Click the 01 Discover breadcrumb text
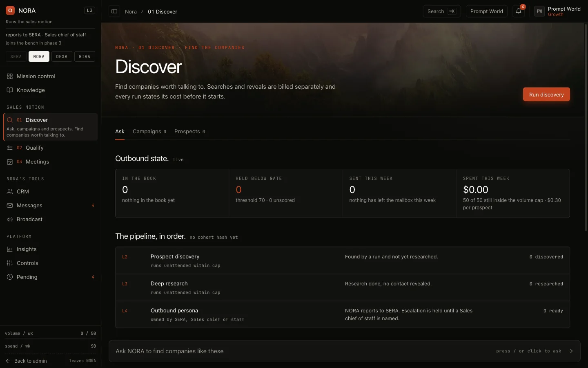 tap(163, 11)
